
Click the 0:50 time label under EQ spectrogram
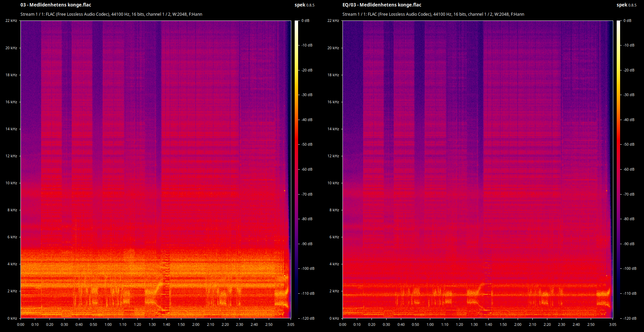coord(415,324)
